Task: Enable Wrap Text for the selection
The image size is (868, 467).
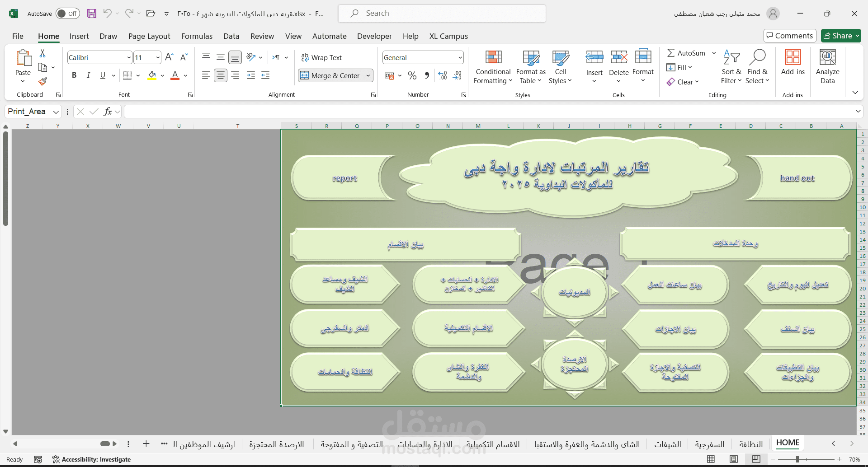Action: [321, 57]
